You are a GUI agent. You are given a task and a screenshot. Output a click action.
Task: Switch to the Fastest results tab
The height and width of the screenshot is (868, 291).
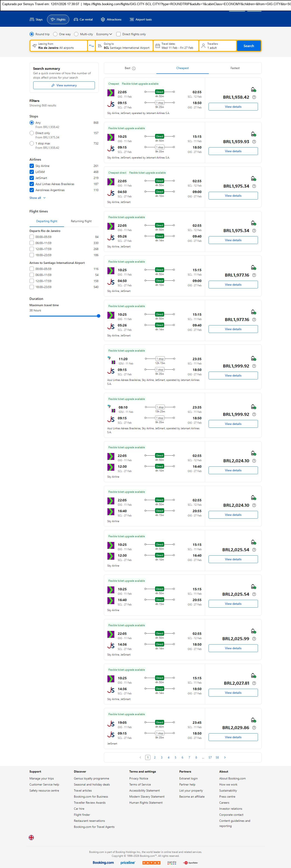[235, 68]
